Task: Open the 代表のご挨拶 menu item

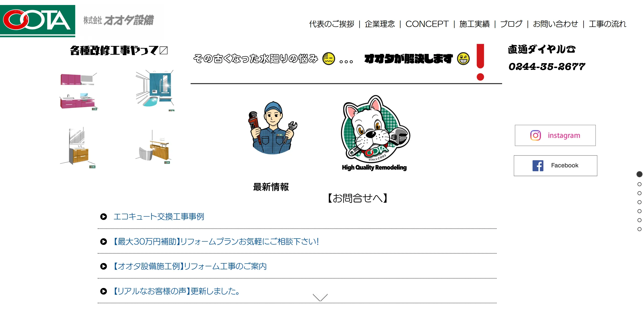Action: point(331,24)
